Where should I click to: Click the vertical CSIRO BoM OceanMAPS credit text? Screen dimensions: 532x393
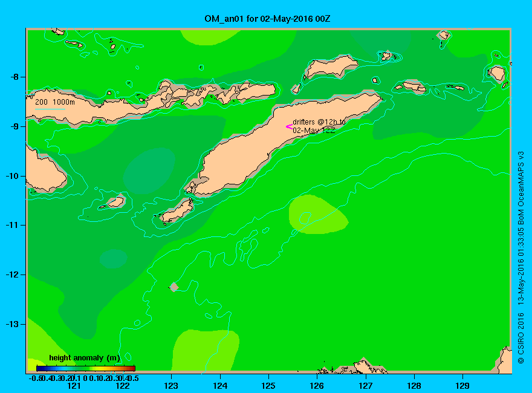(x=521, y=258)
